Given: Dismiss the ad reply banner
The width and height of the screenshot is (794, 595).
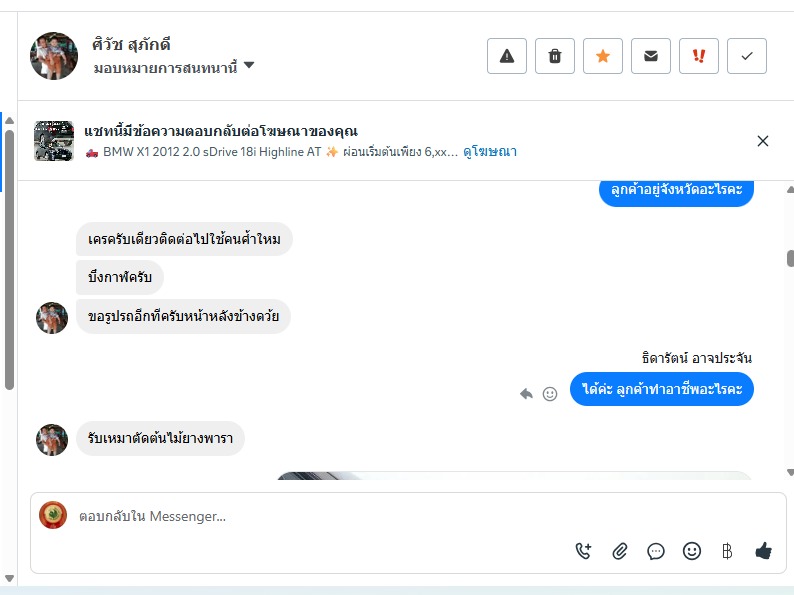Looking at the screenshot, I should [763, 141].
